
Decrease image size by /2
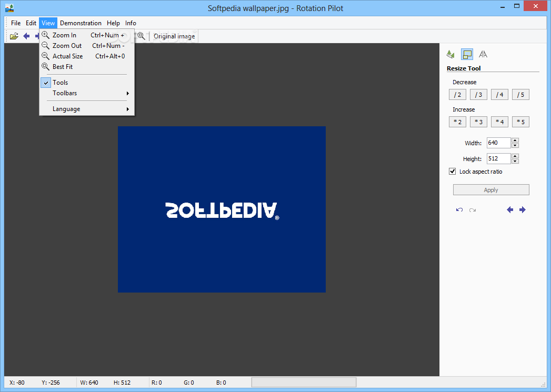(x=457, y=95)
